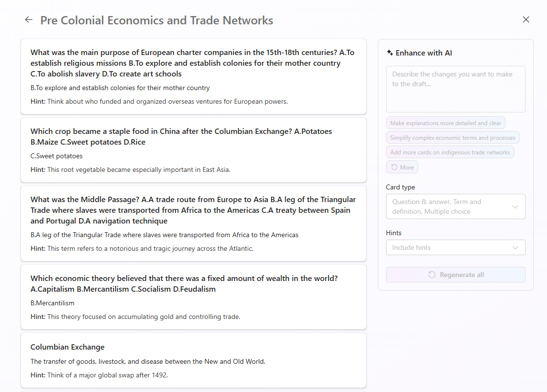Click the Columbian Exchange term card
Screen dimensions: 547x392
point(193,360)
